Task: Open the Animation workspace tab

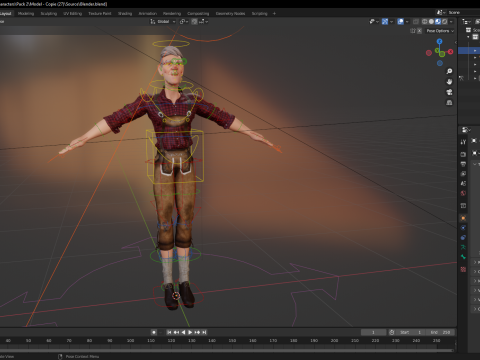Action: pyautogui.click(x=148, y=14)
